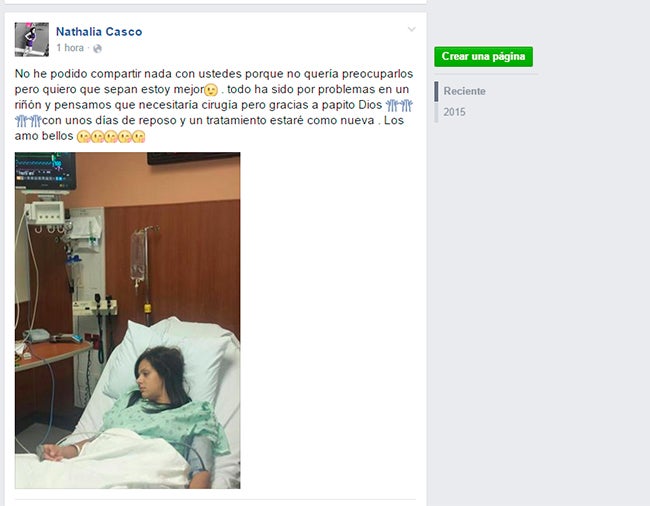Click the fourth kissing face emoji

click(125, 136)
